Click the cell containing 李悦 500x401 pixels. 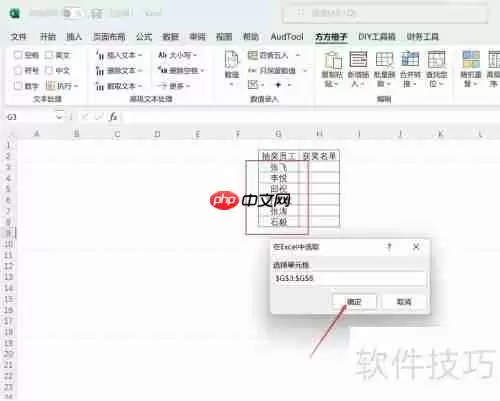tap(279, 178)
